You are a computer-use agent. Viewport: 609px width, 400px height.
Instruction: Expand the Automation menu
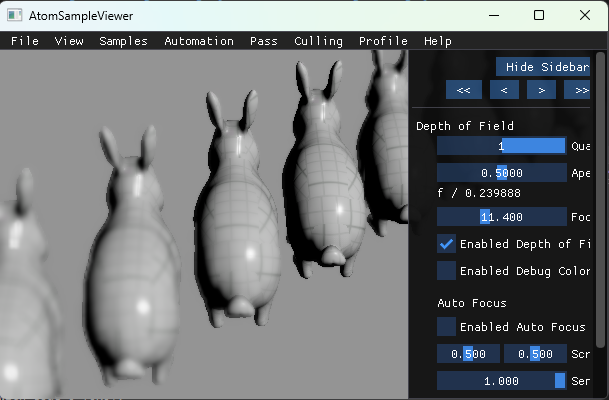(199, 41)
